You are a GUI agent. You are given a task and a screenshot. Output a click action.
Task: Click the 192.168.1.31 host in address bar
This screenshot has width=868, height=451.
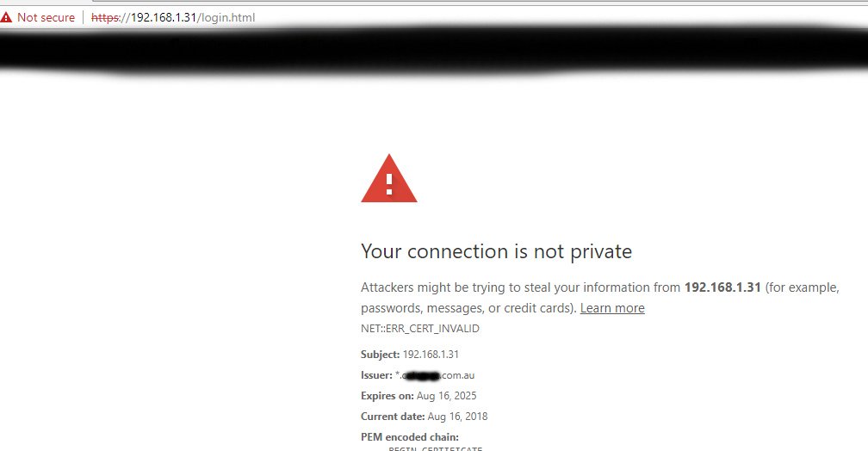click(164, 17)
